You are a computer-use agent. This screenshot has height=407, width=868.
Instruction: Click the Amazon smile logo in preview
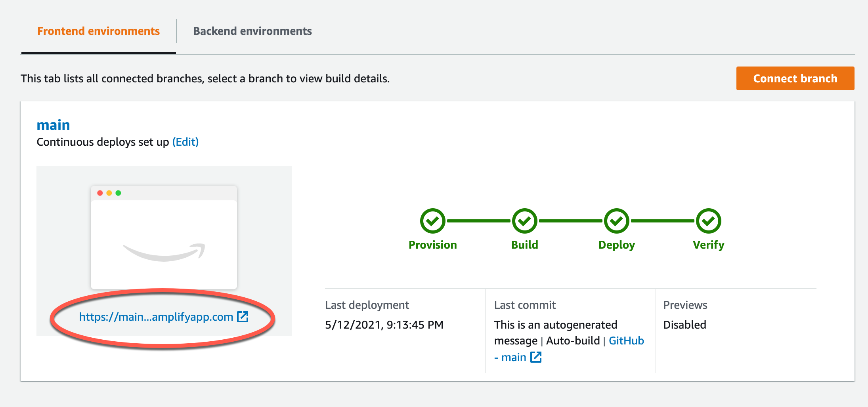point(164,252)
